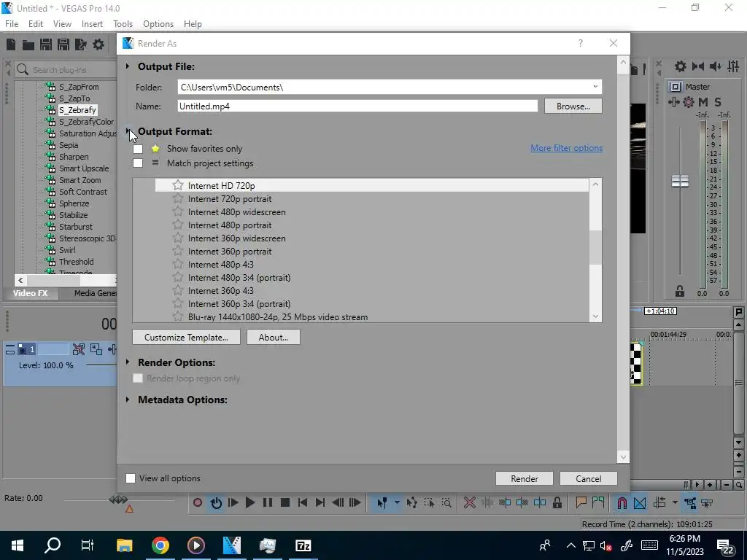Image resolution: width=747 pixels, height=560 pixels.
Task: Click the Browse... button
Action: click(573, 106)
